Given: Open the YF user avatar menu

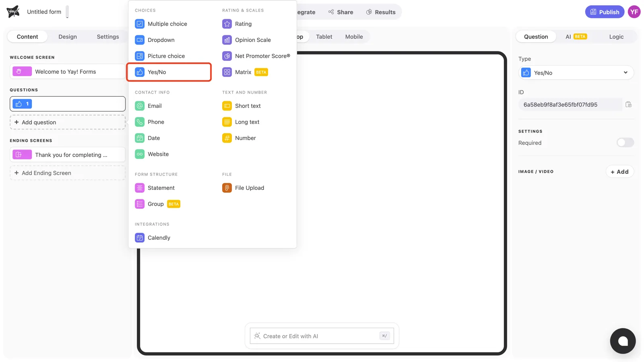Looking at the screenshot, I should (634, 12).
